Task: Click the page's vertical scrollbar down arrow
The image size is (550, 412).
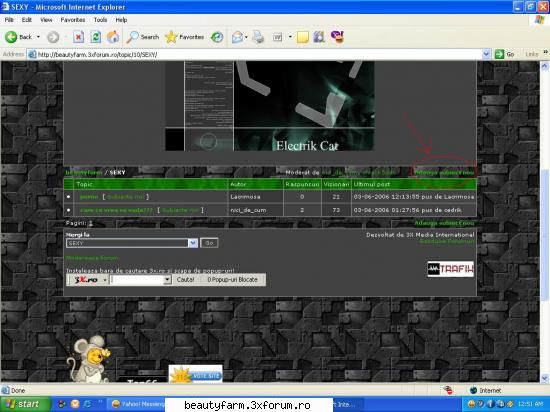Action: click(544, 378)
